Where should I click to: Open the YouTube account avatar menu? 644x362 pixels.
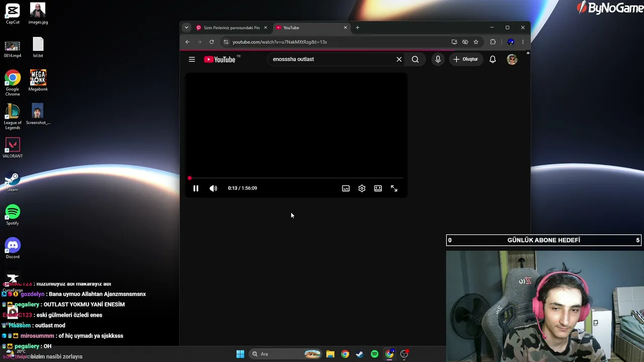pyautogui.click(x=512, y=59)
